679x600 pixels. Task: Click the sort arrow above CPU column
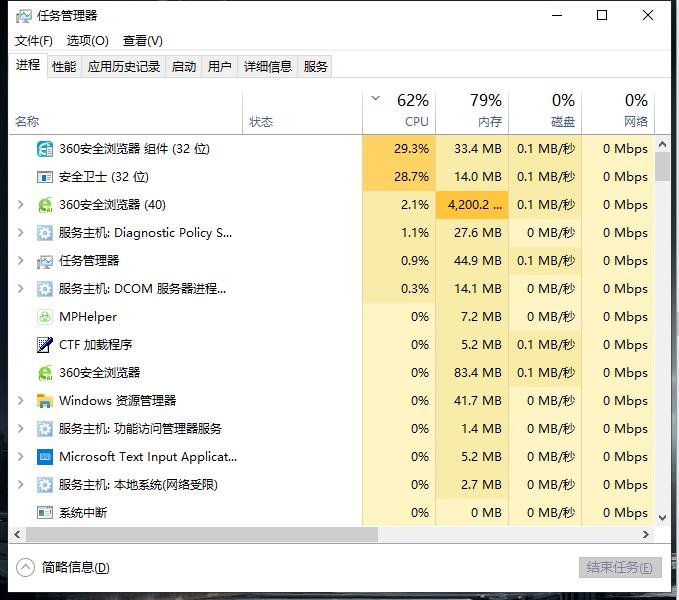(x=375, y=98)
